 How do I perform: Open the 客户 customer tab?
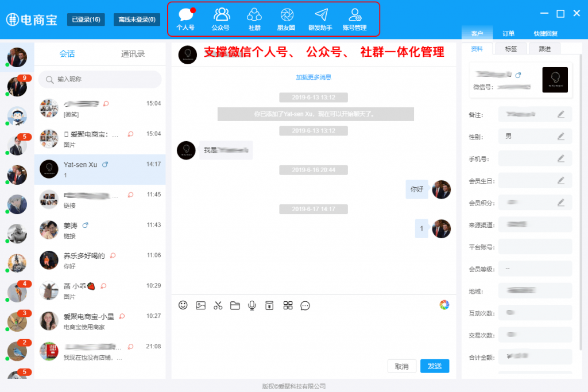pos(477,33)
